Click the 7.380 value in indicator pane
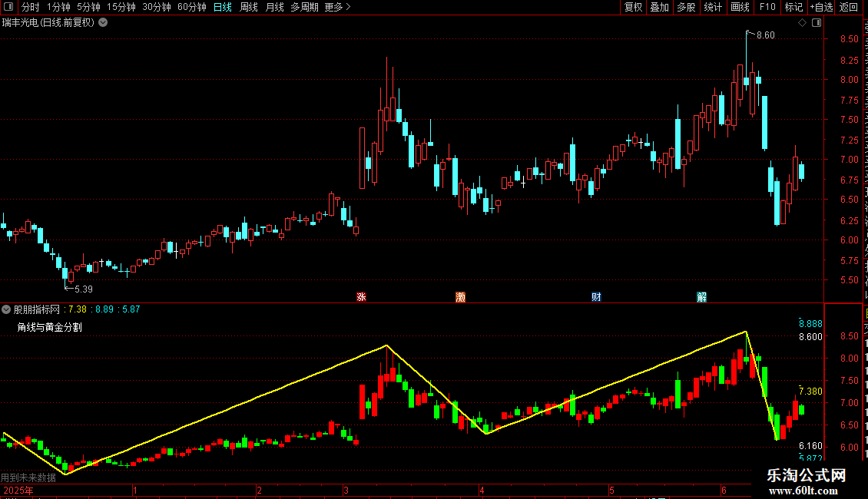This screenshot has height=499, width=868. click(x=811, y=392)
